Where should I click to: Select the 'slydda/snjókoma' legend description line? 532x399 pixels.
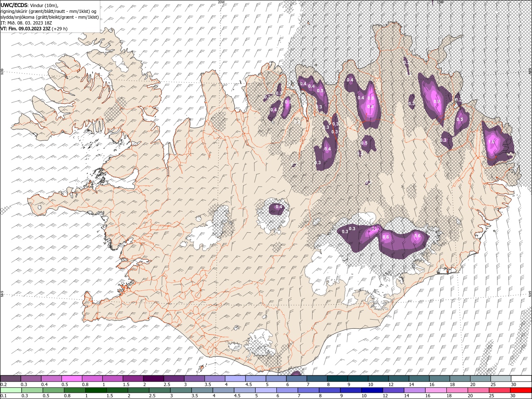49,17
